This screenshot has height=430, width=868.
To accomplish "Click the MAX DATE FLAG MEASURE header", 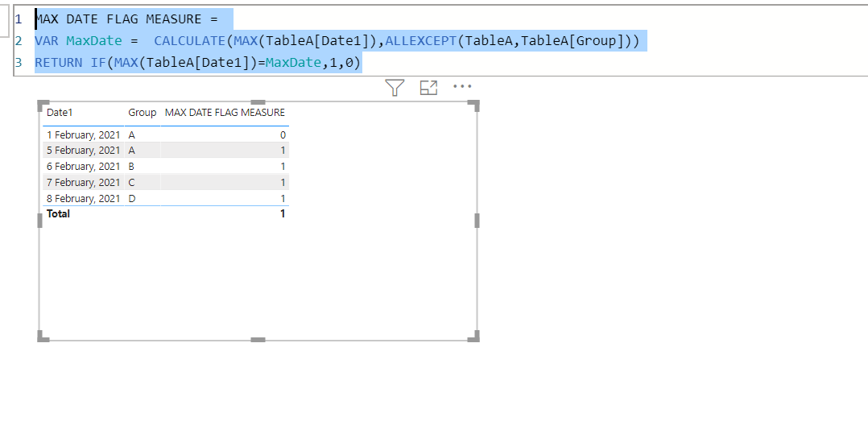I will [225, 113].
